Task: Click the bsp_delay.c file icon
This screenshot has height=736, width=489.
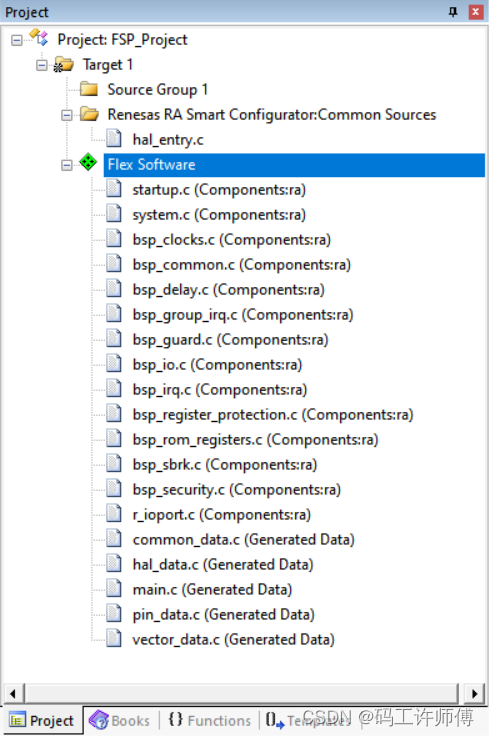Action: (x=114, y=289)
